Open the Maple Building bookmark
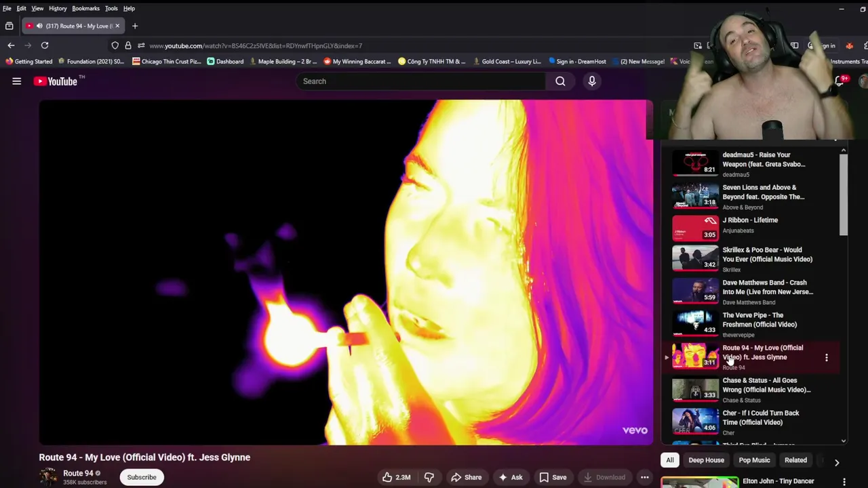Screen dimensions: 868x488 point(283,62)
